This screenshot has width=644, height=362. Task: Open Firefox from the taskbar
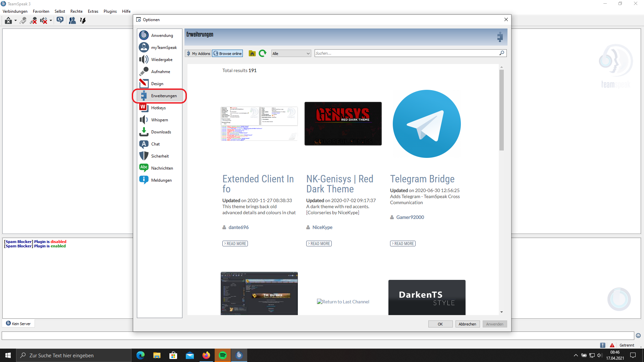click(x=206, y=355)
